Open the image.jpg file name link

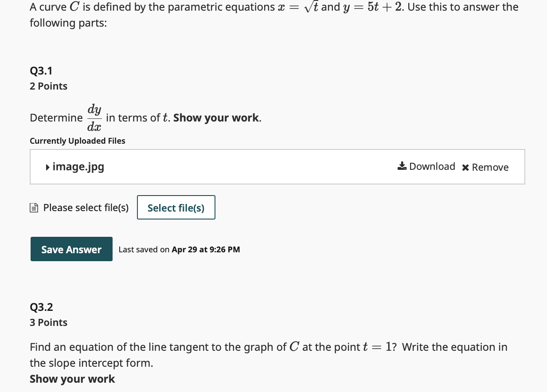pos(78,167)
